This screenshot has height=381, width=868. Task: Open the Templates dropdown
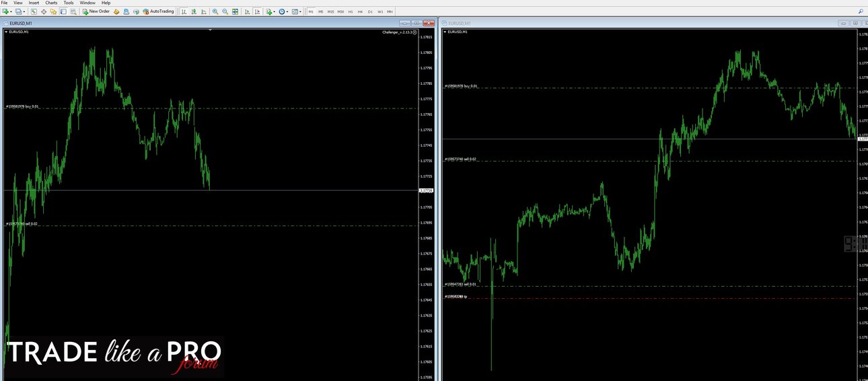[296, 11]
